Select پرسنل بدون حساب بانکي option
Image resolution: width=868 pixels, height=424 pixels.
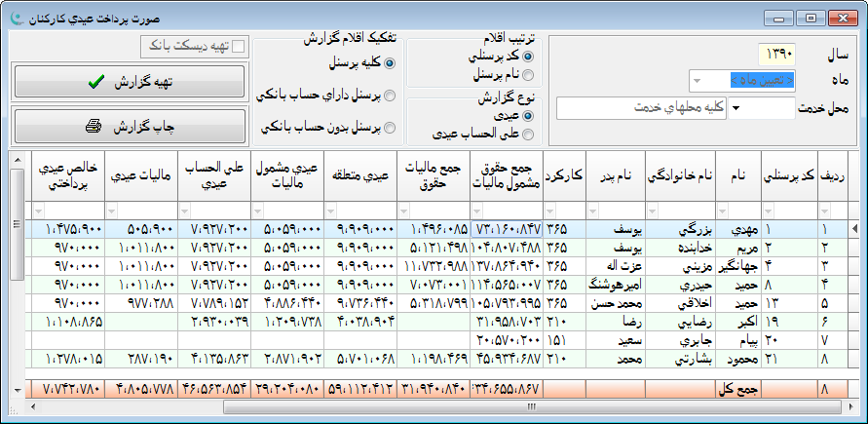(x=390, y=128)
